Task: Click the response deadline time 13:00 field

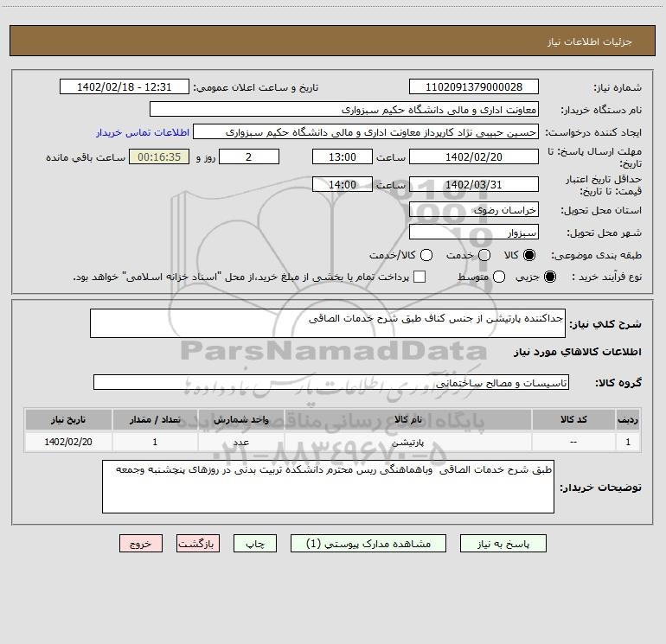Action: click(x=343, y=157)
